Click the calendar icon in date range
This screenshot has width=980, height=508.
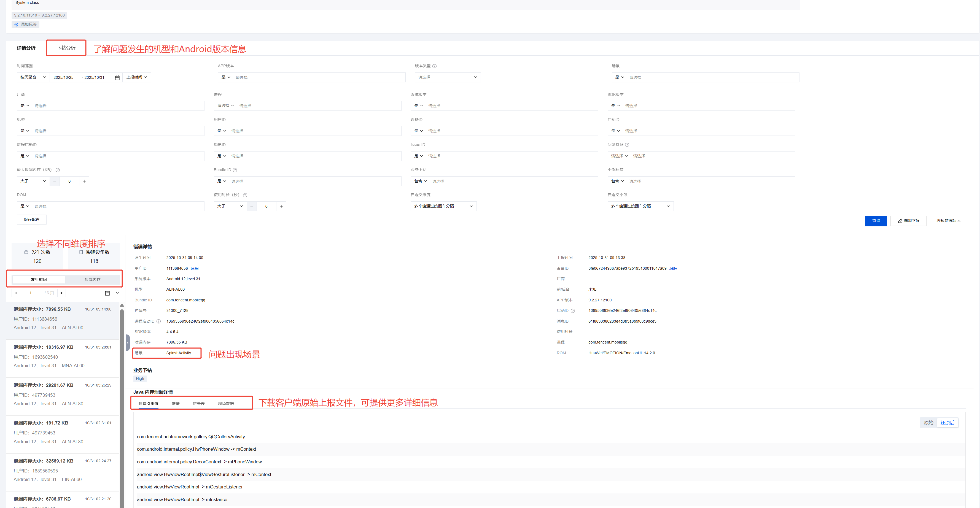coord(117,78)
